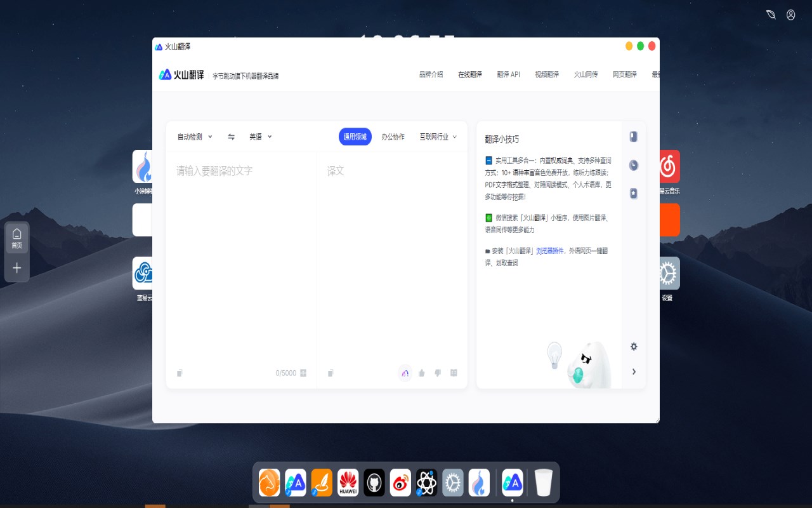Open the translation history clock icon
The height and width of the screenshot is (508, 812).
point(633,165)
